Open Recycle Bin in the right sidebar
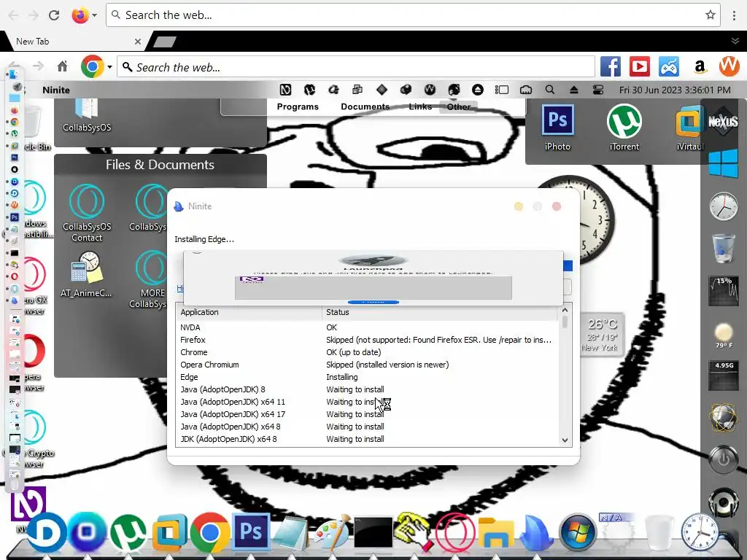The width and height of the screenshot is (747, 560). pyautogui.click(x=723, y=248)
